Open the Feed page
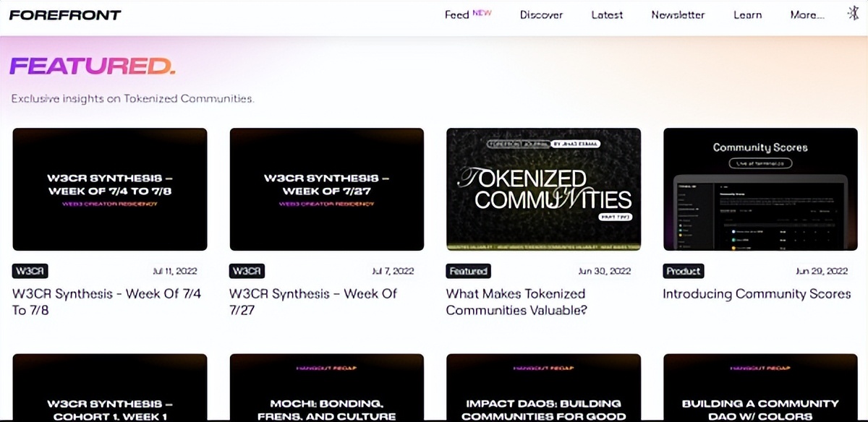The height and width of the screenshot is (422, 868). [457, 15]
